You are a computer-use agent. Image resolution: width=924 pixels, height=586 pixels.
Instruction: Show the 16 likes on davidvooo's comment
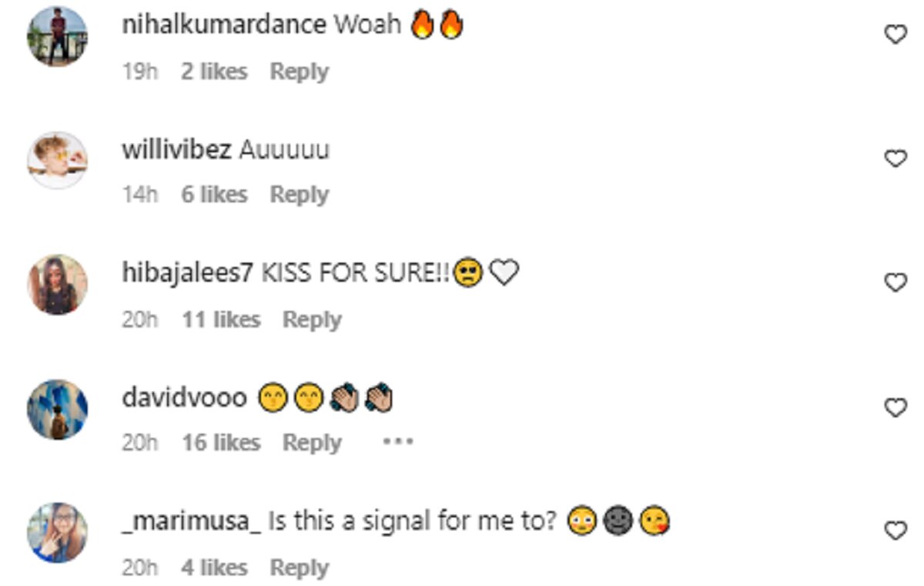click(x=221, y=443)
